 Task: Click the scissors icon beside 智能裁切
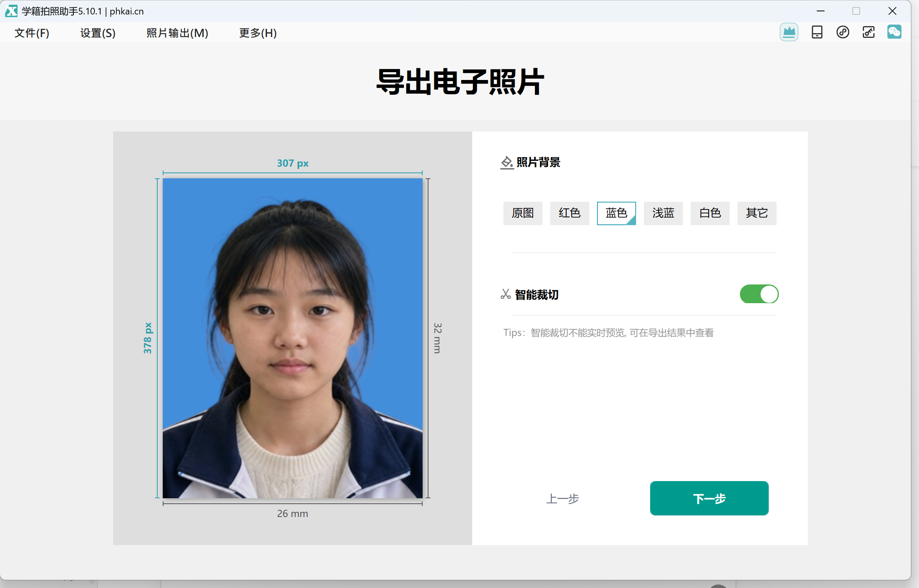(x=505, y=294)
